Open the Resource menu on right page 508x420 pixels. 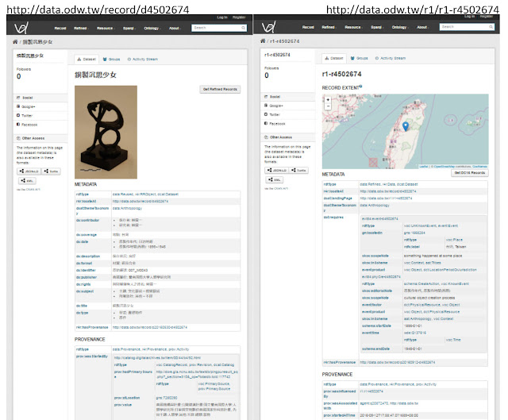(x=354, y=27)
